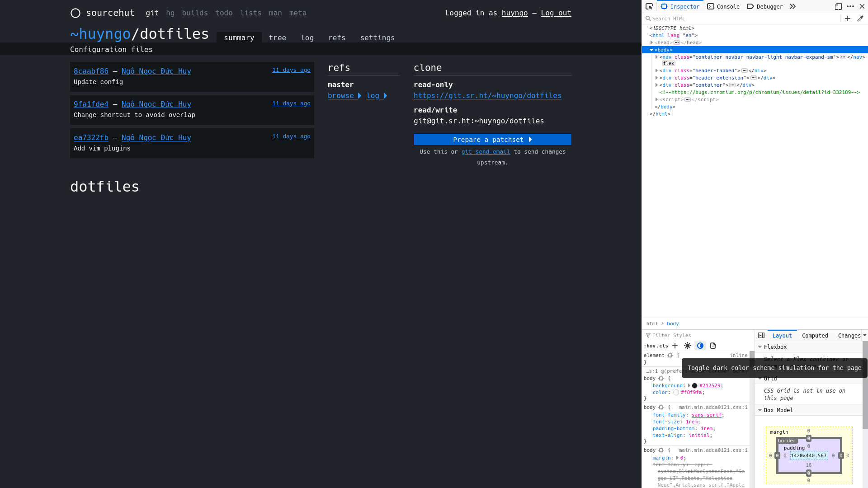Collapse the Box Model section
Image resolution: width=868 pixels, height=488 pixels.
(x=760, y=410)
